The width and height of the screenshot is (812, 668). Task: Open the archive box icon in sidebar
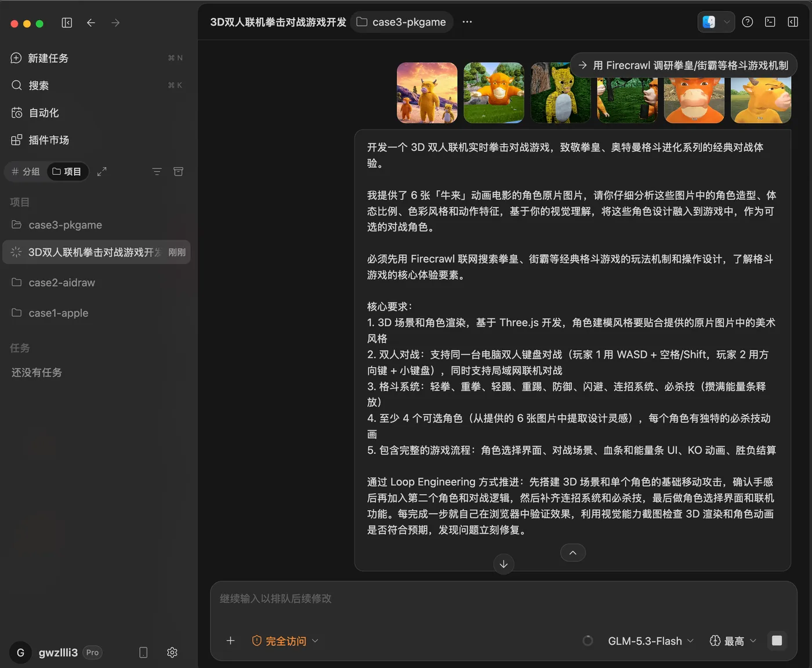pyautogui.click(x=179, y=172)
